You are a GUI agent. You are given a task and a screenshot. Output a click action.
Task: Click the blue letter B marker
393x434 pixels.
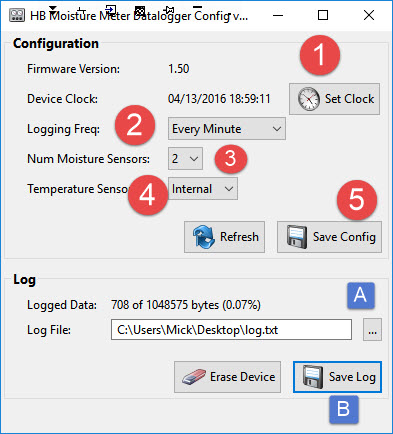pos(344,409)
